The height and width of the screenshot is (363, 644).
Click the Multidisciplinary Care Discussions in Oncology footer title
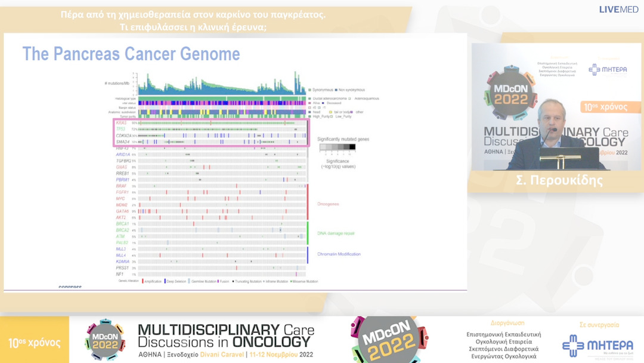(x=225, y=336)
